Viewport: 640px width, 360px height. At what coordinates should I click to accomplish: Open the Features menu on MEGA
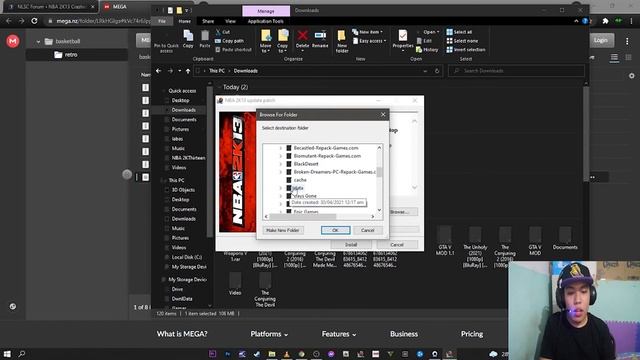click(339, 334)
